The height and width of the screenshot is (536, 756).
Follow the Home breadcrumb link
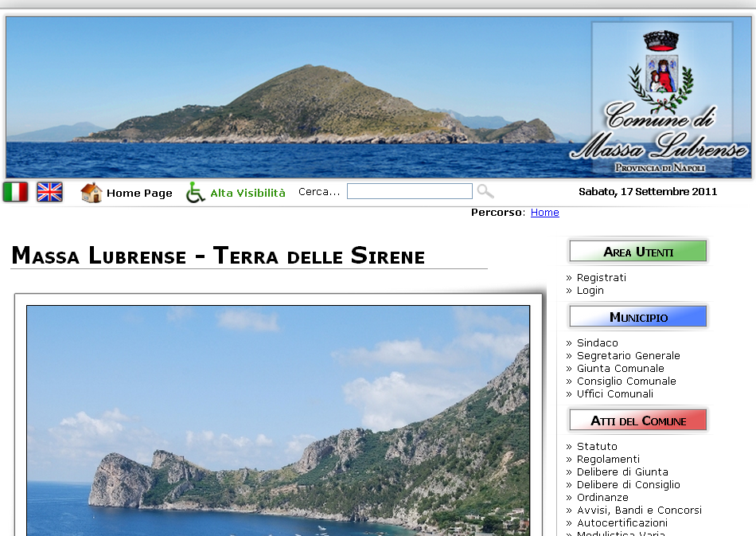click(x=545, y=213)
